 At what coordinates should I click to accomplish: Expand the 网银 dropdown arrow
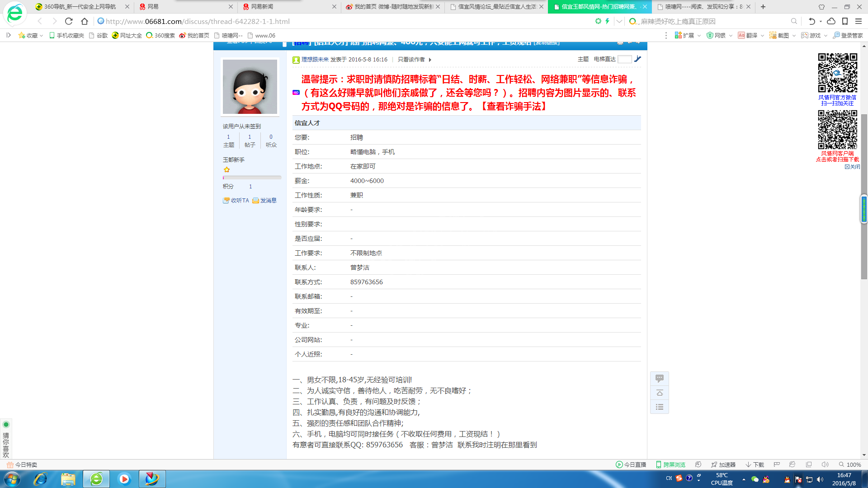pyautogui.click(x=731, y=36)
